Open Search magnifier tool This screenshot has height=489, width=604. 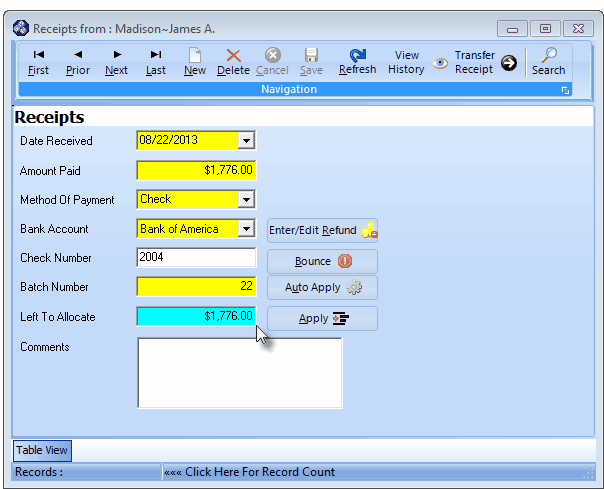pyautogui.click(x=549, y=62)
